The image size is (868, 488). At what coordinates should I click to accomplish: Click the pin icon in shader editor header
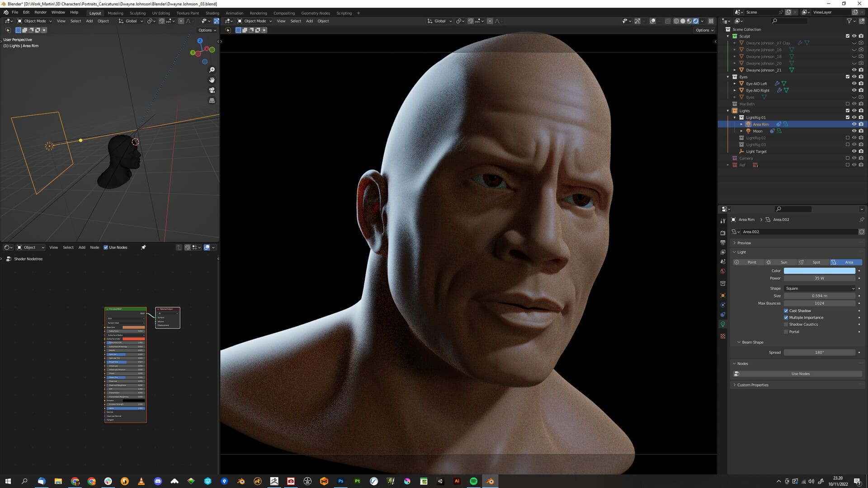tap(143, 247)
